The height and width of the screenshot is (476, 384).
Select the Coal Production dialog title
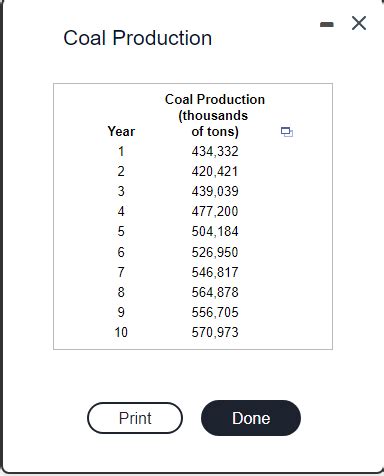coord(138,38)
